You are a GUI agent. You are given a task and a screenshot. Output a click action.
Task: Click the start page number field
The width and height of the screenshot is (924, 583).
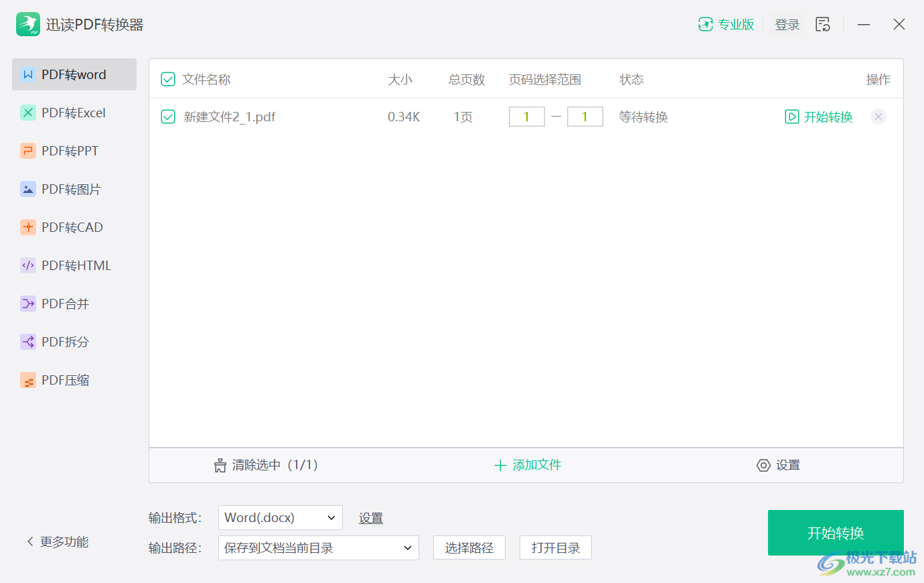tap(526, 117)
